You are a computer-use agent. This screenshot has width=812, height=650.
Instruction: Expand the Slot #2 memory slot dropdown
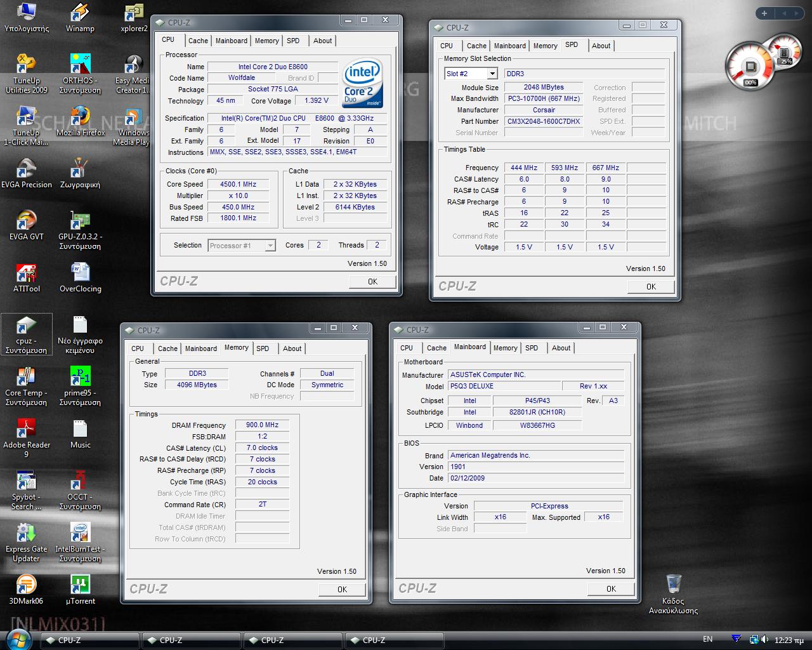tap(492, 74)
